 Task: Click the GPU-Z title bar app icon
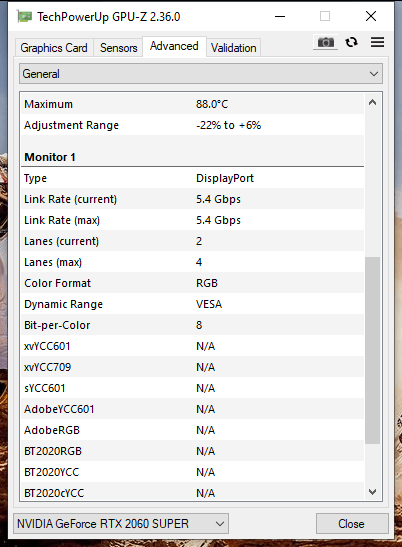(25, 16)
